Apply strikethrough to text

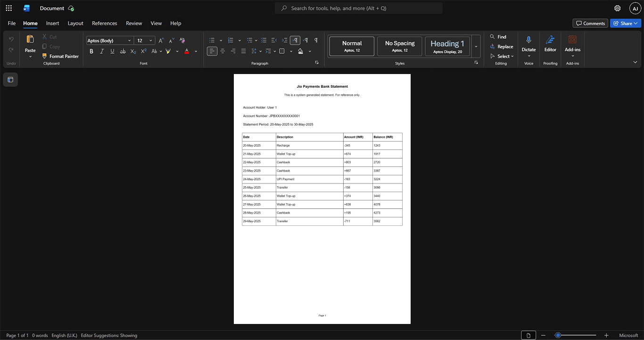123,51
